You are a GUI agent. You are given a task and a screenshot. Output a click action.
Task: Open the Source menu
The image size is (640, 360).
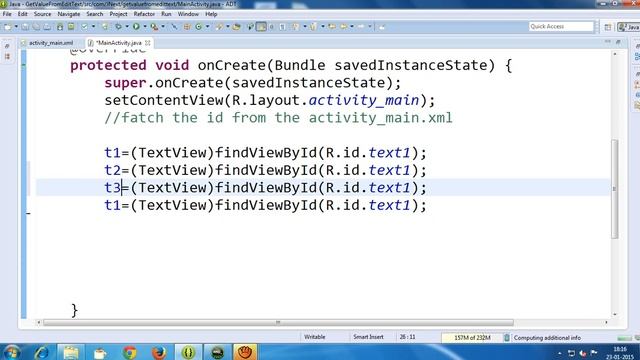[42, 14]
